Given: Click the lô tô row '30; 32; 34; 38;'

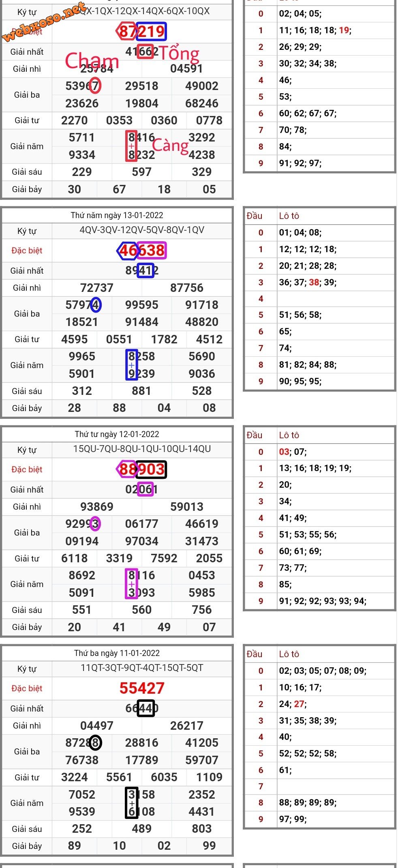Looking at the screenshot, I should coord(308,64).
